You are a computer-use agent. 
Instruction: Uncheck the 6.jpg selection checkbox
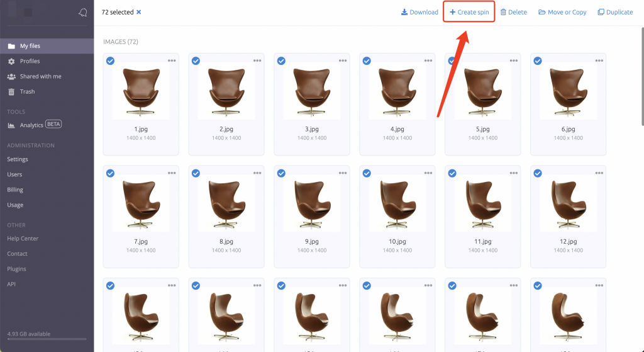[x=538, y=61]
